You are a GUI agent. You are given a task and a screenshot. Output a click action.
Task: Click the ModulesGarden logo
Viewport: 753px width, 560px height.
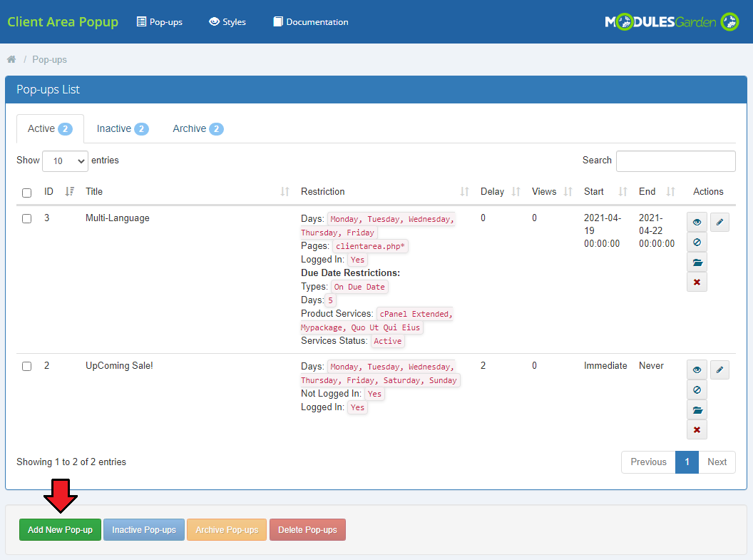tap(672, 21)
